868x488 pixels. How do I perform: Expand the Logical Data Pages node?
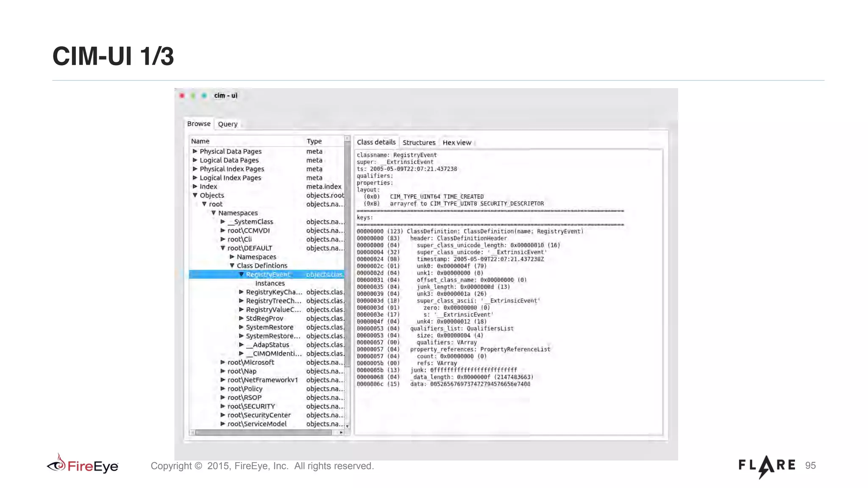pyautogui.click(x=195, y=160)
